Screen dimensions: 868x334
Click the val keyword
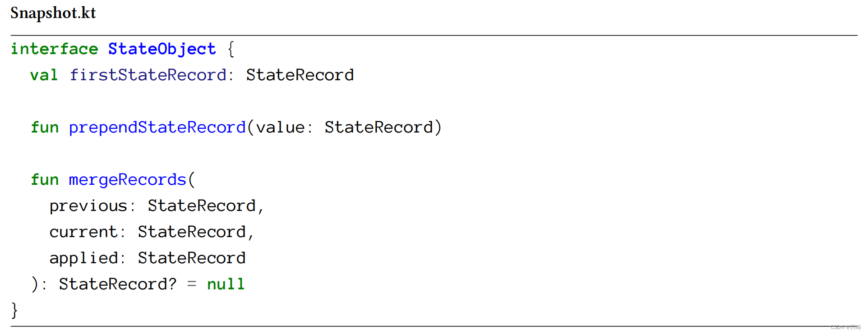tap(44, 75)
